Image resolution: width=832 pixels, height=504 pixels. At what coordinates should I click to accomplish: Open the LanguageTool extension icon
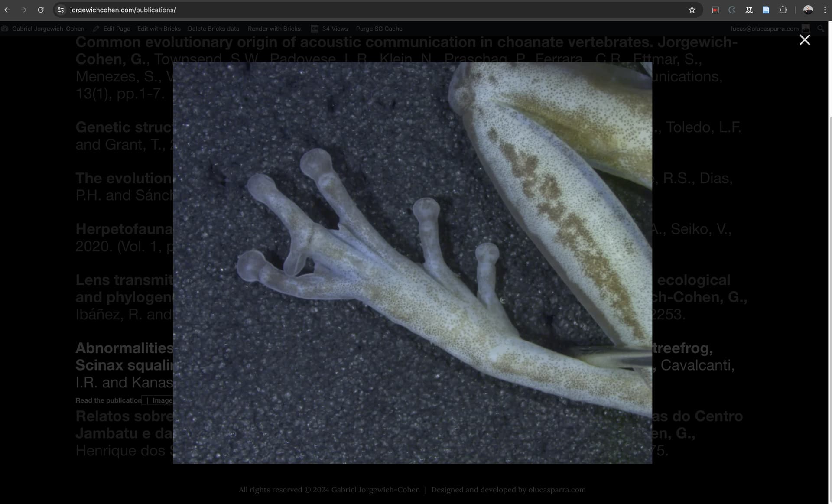pos(749,10)
